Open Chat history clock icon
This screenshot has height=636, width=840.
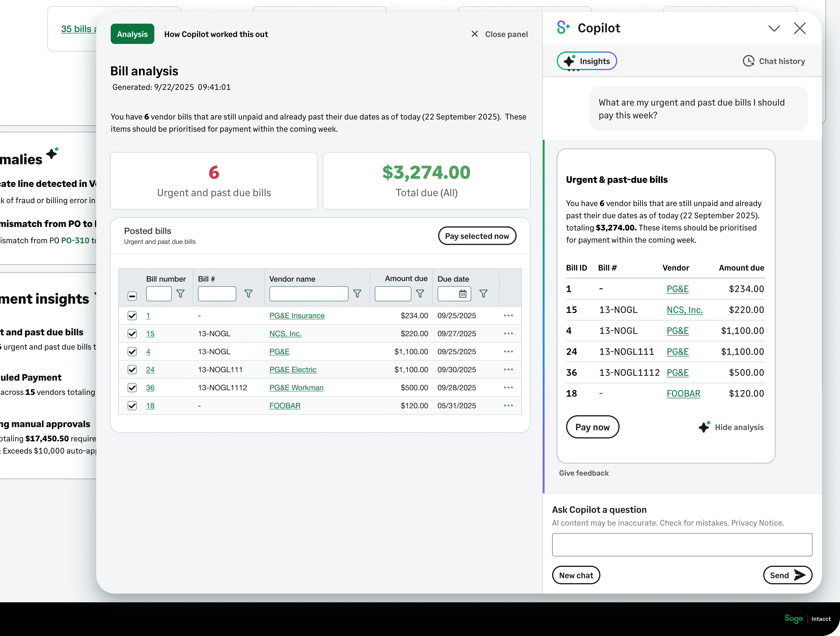click(x=748, y=61)
